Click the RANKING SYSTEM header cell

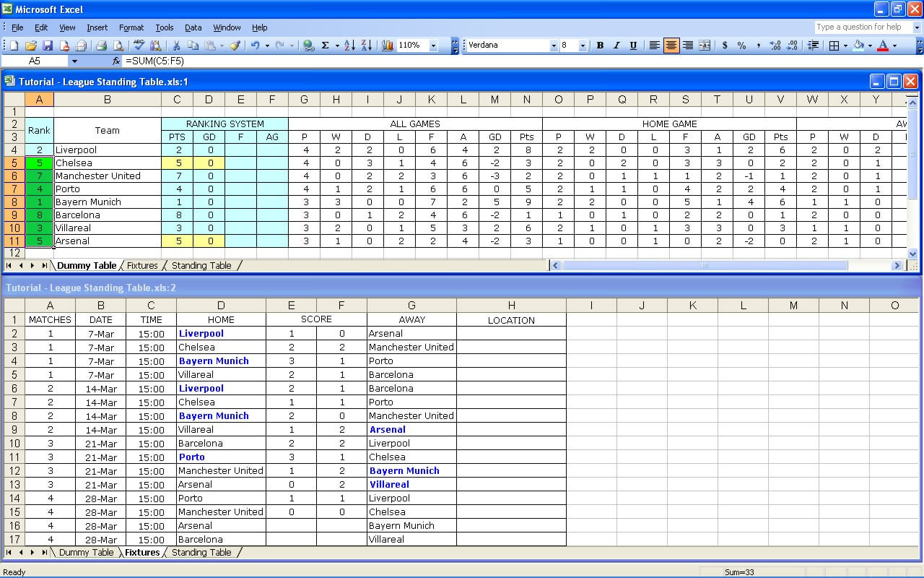[x=225, y=124]
